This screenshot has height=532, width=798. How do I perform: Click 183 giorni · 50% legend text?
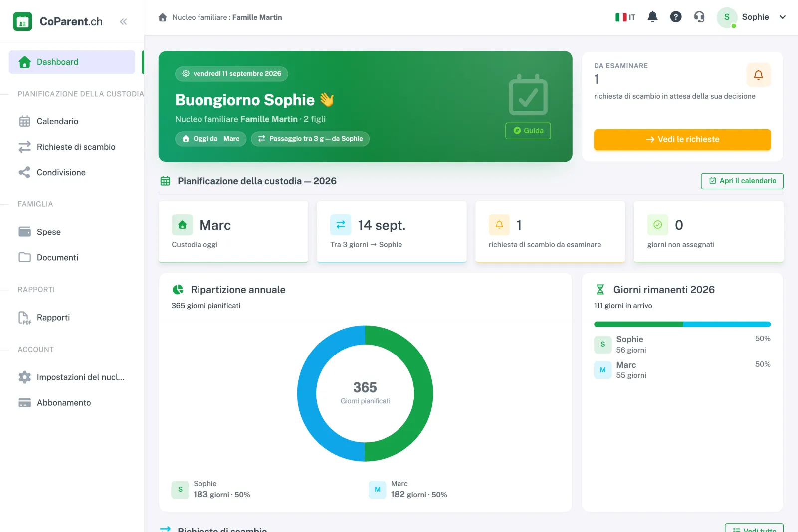[x=222, y=495]
